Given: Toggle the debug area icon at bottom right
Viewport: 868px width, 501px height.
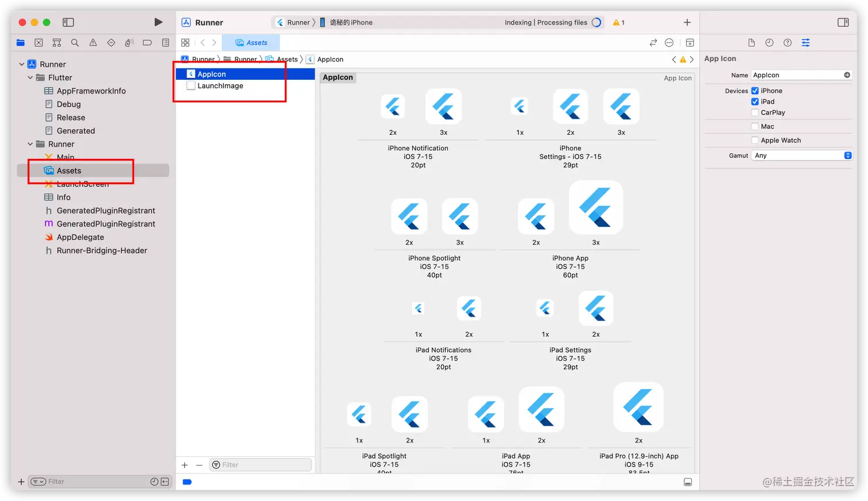Looking at the screenshot, I should click(x=688, y=482).
